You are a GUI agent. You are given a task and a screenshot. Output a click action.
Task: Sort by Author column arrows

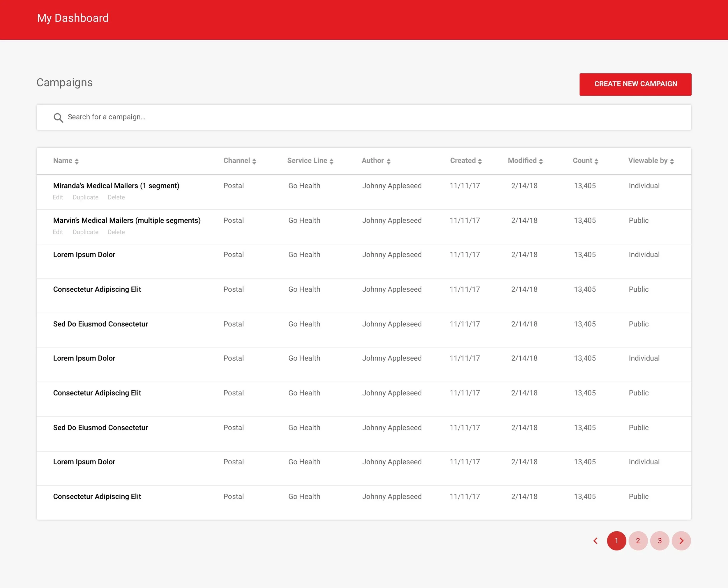388,161
